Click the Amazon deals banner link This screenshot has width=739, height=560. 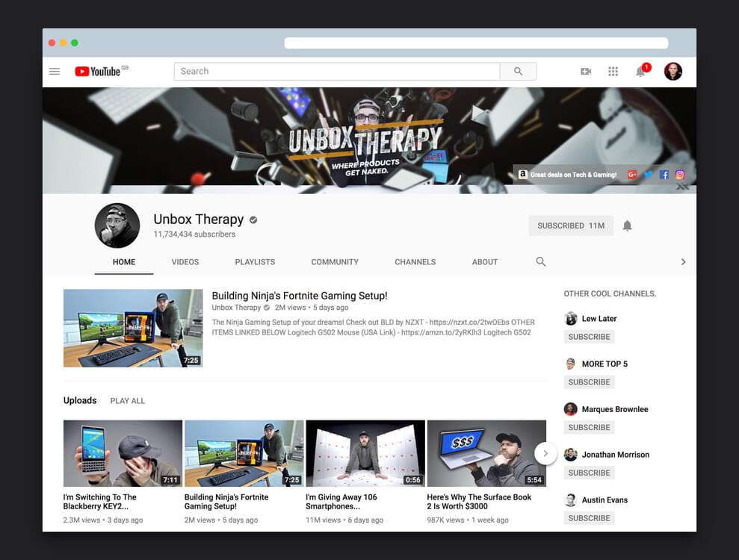[x=567, y=174]
